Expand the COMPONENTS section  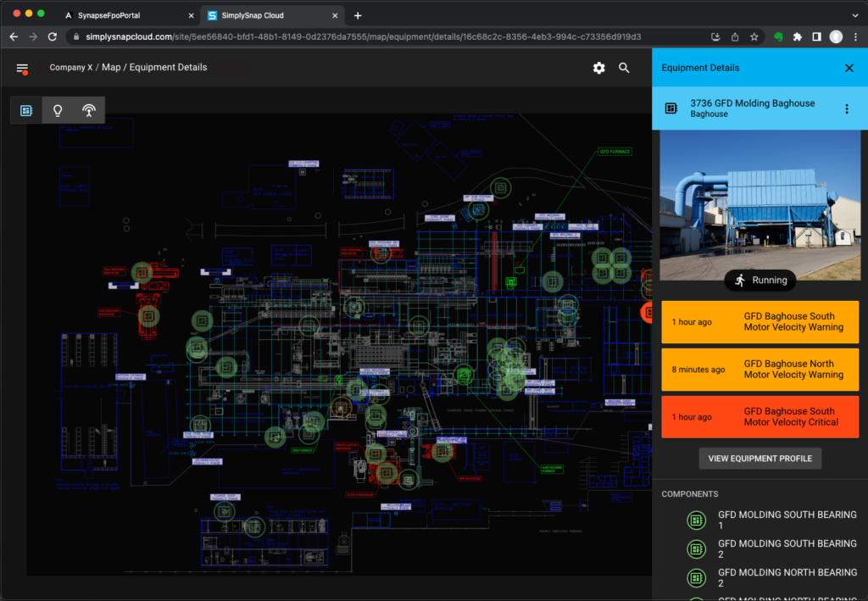pyautogui.click(x=689, y=493)
